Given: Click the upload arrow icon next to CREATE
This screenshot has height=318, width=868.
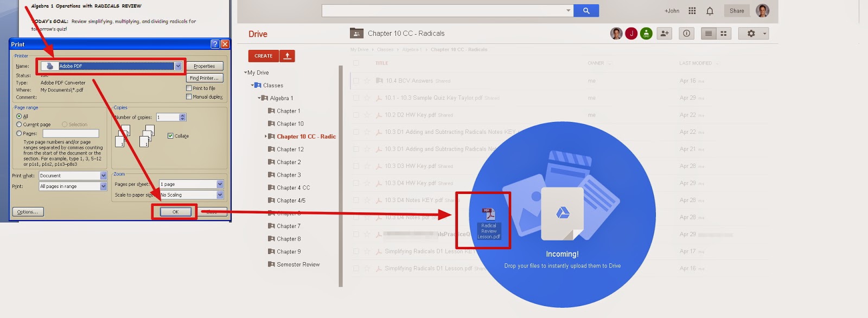Looking at the screenshot, I should pos(288,56).
